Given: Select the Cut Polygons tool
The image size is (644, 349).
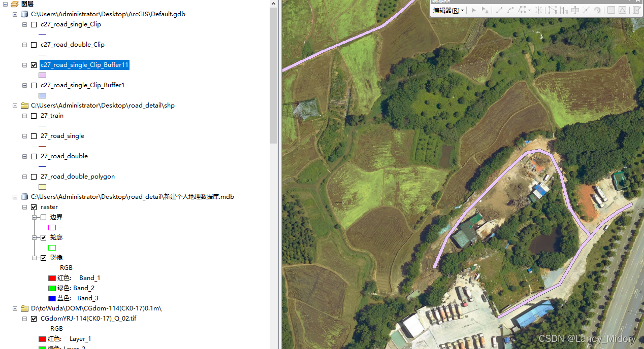Looking at the screenshot, I should [x=575, y=10].
